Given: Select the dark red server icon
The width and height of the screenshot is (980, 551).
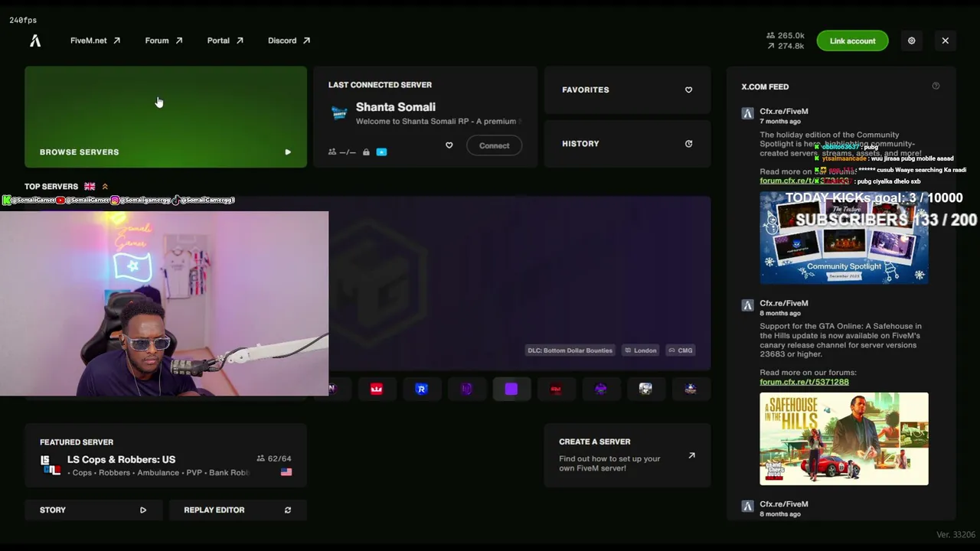Looking at the screenshot, I should (x=556, y=389).
